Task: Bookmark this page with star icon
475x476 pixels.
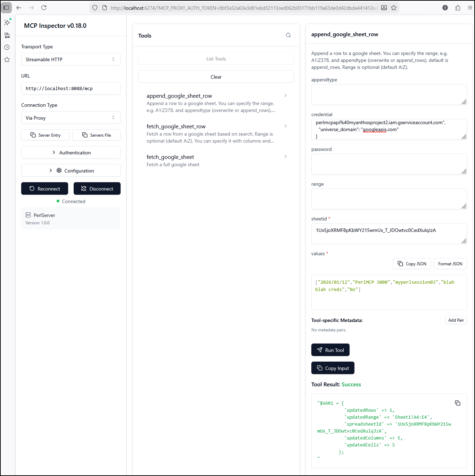Action: tap(394, 8)
